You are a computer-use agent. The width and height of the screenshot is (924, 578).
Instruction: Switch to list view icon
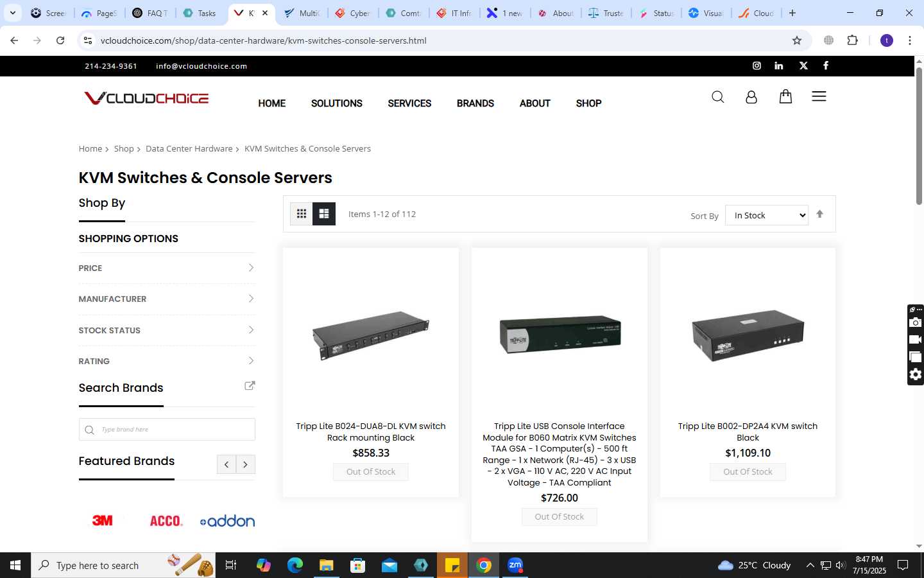(x=324, y=214)
